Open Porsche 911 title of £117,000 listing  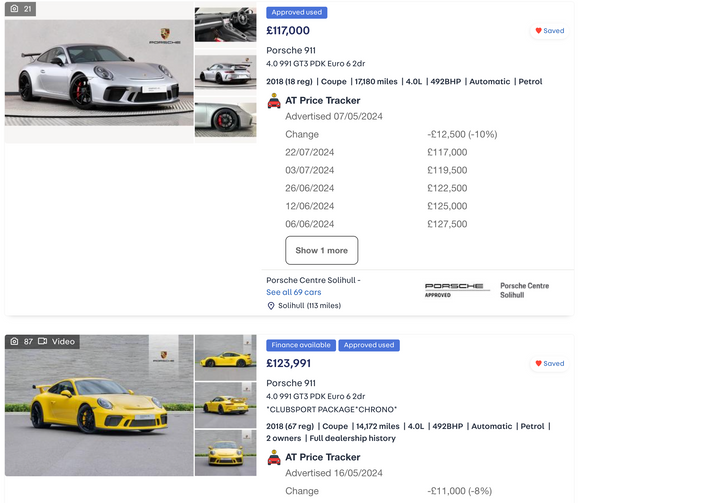click(x=291, y=51)
